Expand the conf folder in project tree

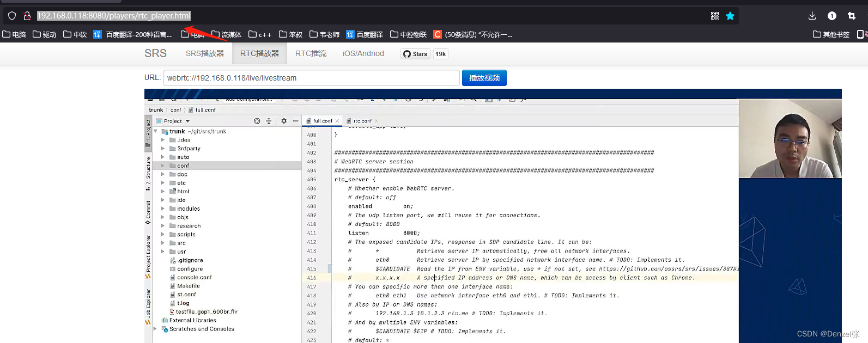(162, 166)
